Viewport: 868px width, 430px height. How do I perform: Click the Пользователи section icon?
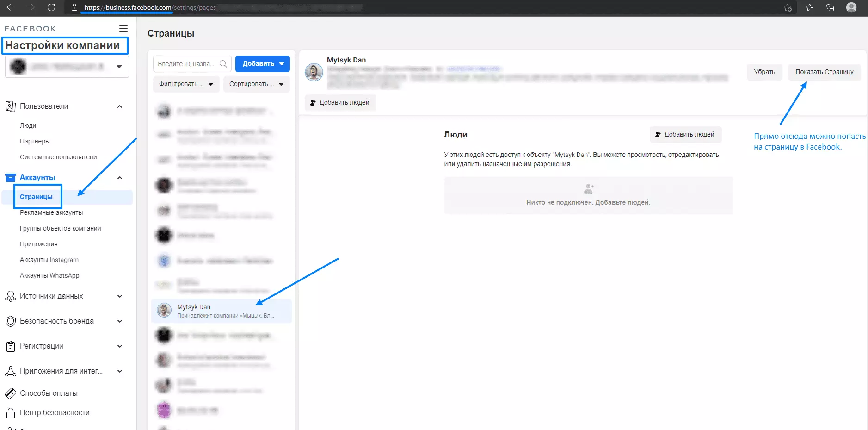click(10, 106)
